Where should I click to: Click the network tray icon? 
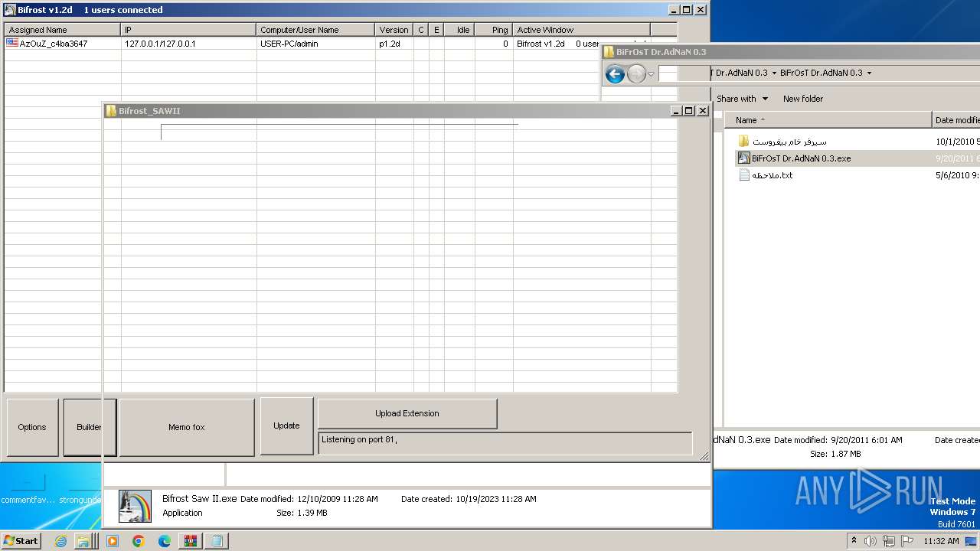point(889,541)
